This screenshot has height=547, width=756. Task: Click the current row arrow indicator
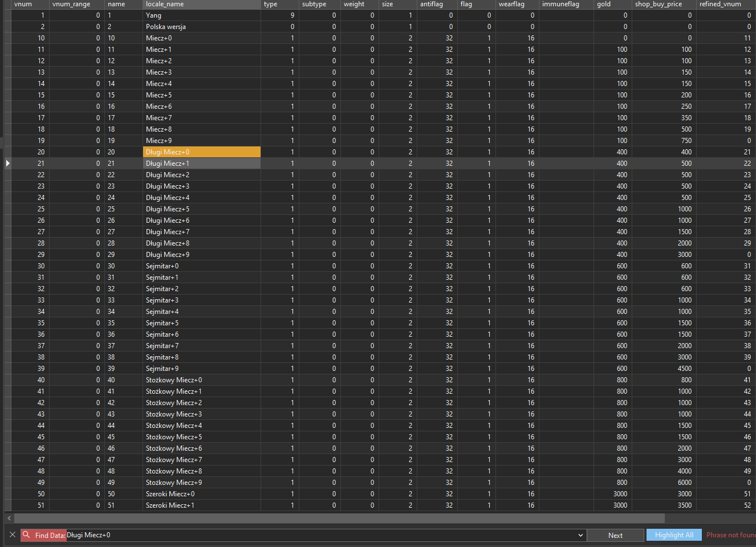click(x=7, y=164)
